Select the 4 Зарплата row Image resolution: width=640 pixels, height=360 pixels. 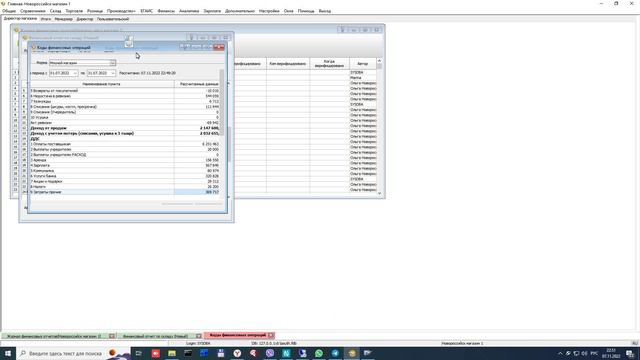tap(124, 165)
